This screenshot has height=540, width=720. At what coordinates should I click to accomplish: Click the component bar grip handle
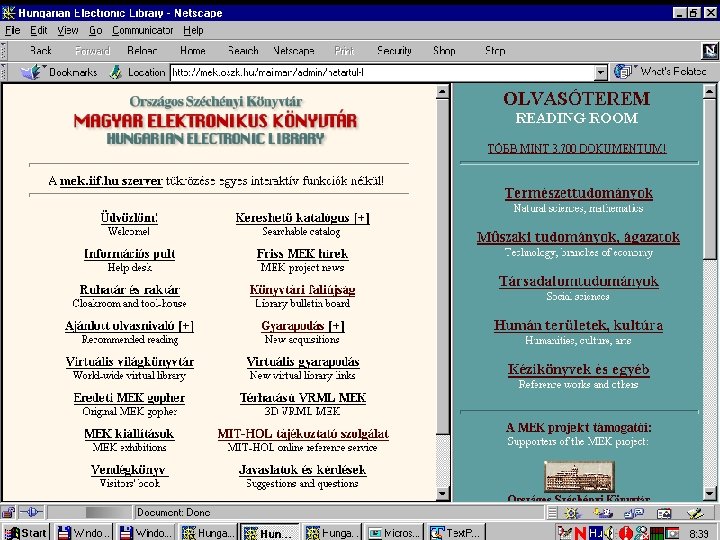[x=552, y=513]
